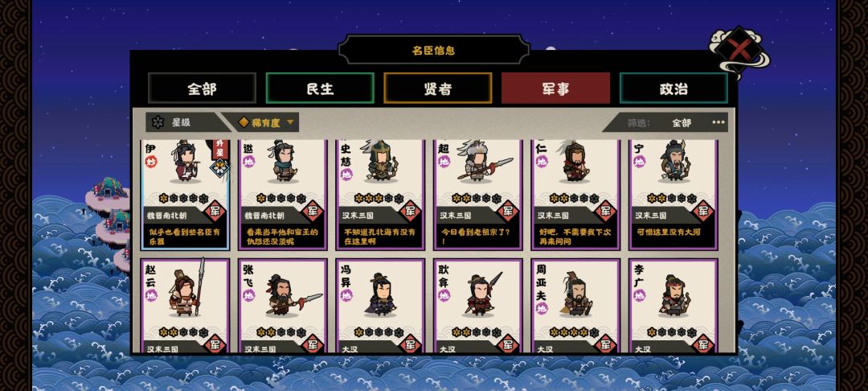Select the 政治 category tab
This screenshot has width=868, height=391.
pyautogui.click(x=674, y=88)
